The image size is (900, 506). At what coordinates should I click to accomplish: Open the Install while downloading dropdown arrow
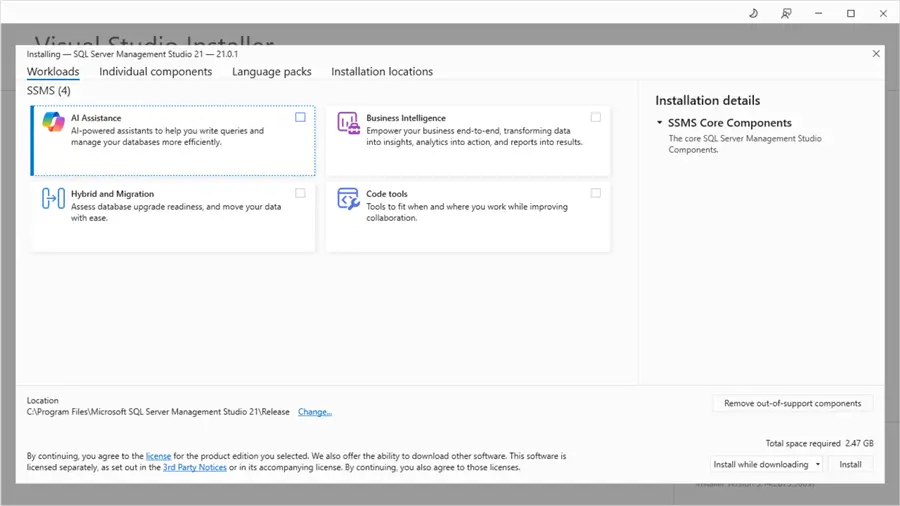(817, 464)
